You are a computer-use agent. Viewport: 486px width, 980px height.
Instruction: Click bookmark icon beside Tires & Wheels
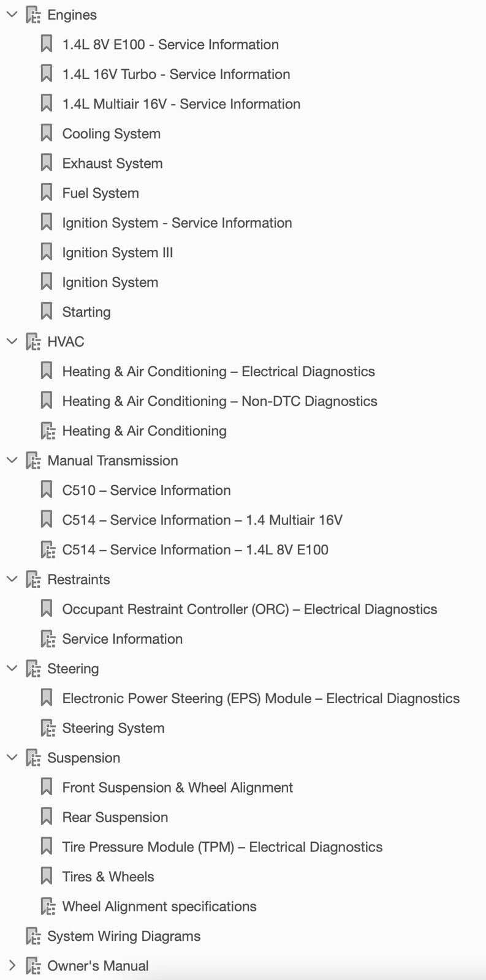tap(47, 876)
